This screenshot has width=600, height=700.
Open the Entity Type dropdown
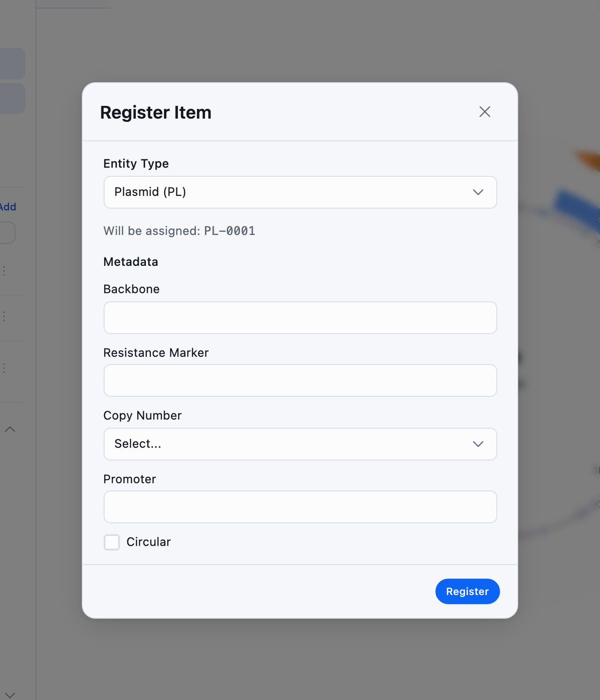pos(300,192)
